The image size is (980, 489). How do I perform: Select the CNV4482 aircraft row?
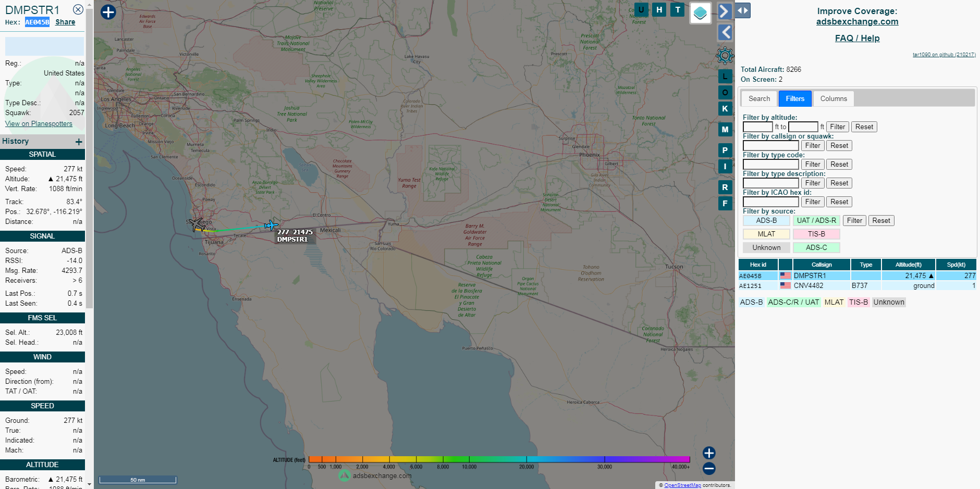857,285
